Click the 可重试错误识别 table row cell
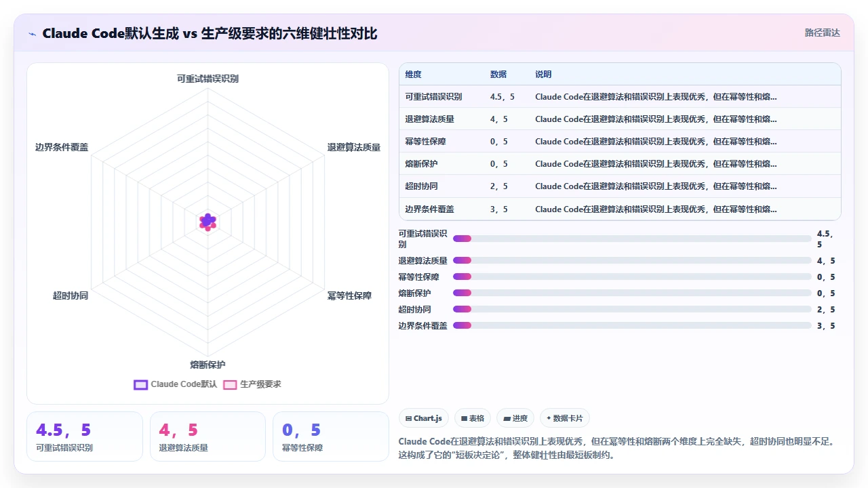Viewport: 868px width, 488px height. click(x=433, y=97)
